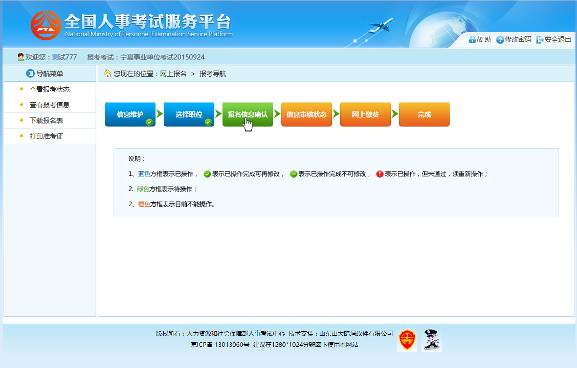Select the second item in the left navigation menu
The image size is (577, 368).
click(x=50, y=105)
